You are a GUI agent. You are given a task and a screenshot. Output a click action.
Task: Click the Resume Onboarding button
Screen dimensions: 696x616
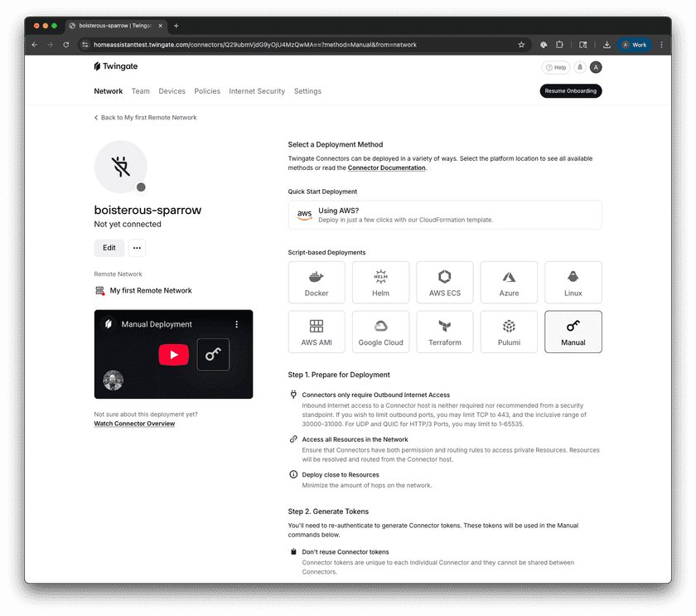(571, 91)
